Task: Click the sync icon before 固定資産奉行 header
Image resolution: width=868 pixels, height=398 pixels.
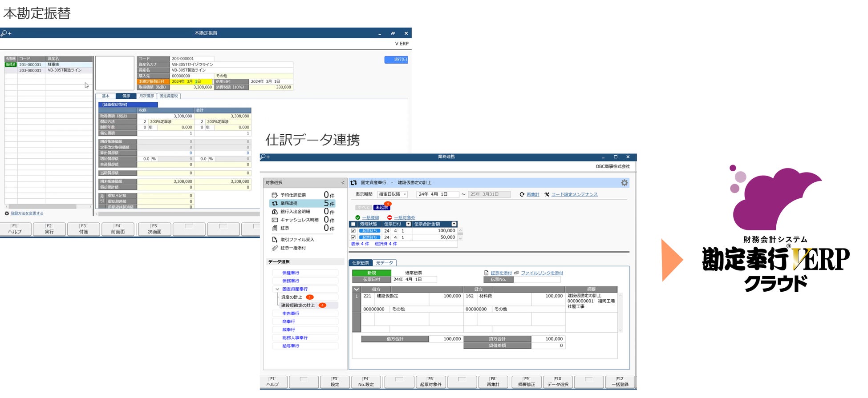Action: pos(354,183)
